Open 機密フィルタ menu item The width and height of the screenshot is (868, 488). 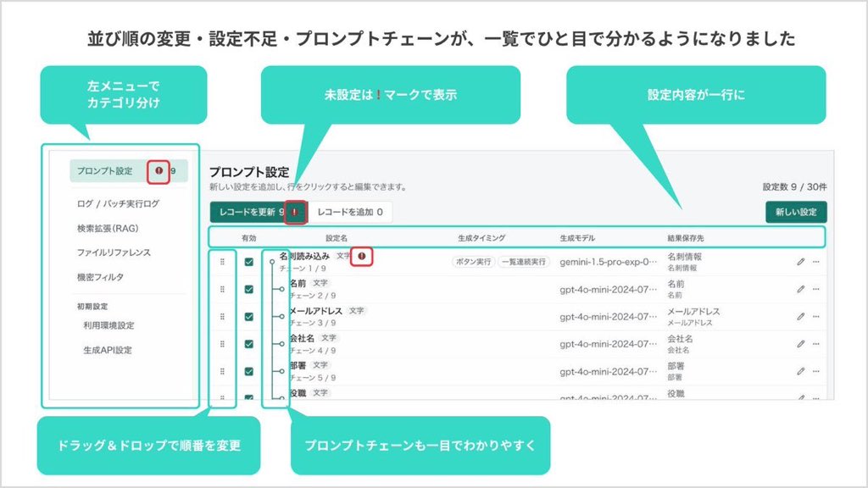[x=100, y=277]
